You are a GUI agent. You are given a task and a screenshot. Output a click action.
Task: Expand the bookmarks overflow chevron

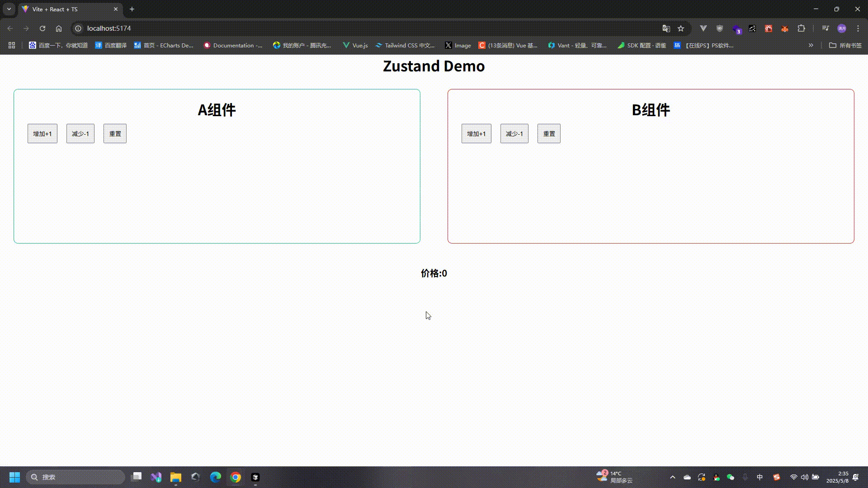[811, 45]
